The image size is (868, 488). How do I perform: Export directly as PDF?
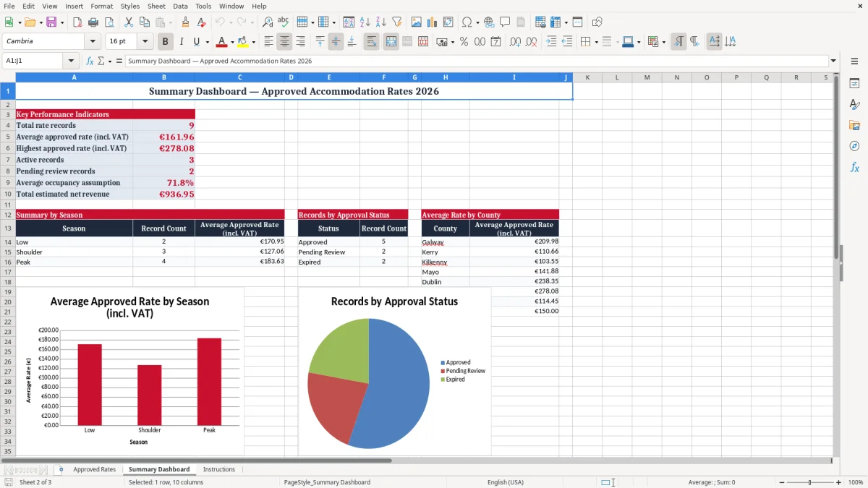pos(77,22)
